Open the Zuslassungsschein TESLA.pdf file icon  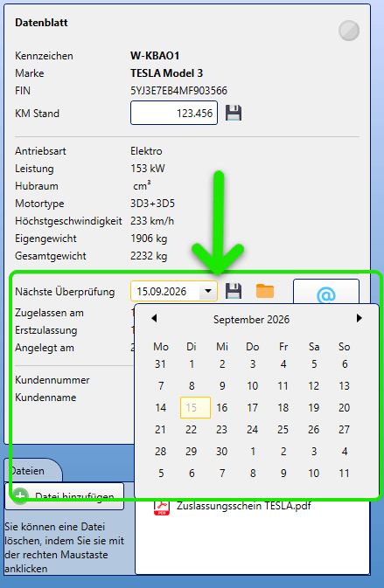162,507
